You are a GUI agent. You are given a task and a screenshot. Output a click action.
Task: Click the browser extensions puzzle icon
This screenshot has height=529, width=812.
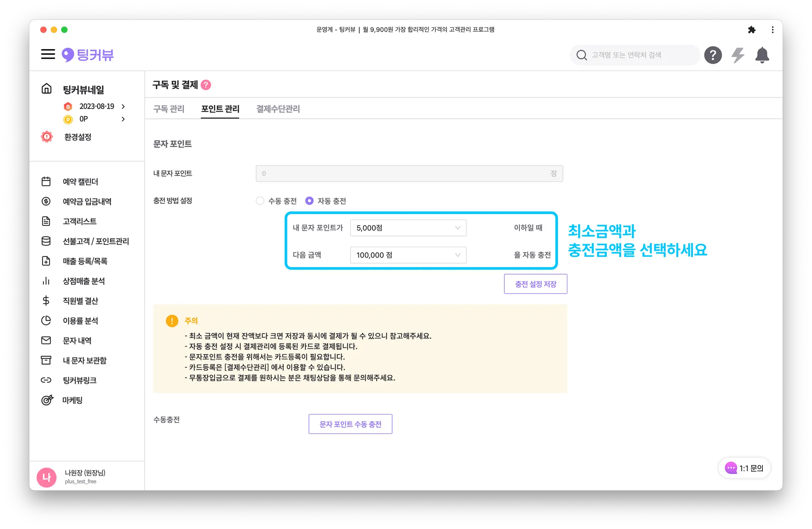click(x=752, y=30)
